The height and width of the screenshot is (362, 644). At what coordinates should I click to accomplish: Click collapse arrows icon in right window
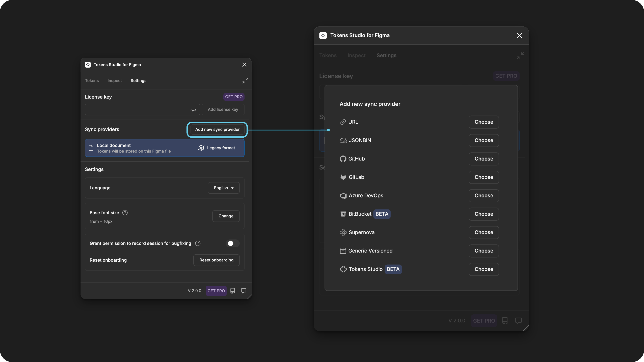click(x=520, y=55)
